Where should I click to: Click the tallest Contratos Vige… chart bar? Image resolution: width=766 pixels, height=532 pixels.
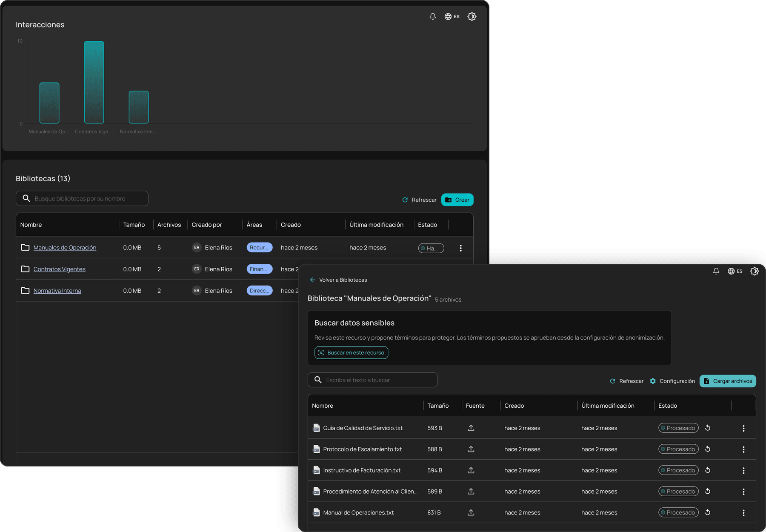pyautogui.click(x=94, y=82)
